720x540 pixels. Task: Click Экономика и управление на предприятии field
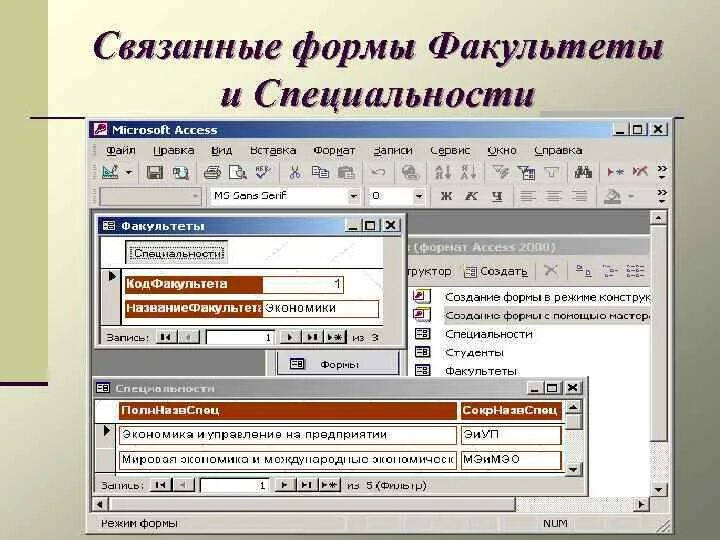[x=287, y=435]
